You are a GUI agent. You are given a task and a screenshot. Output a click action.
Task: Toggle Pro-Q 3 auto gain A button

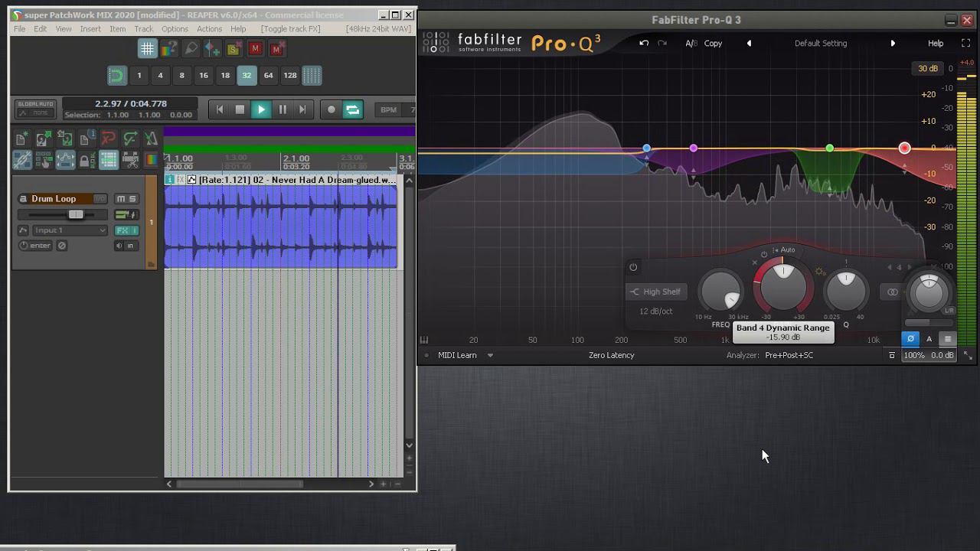tap(929, 339)
